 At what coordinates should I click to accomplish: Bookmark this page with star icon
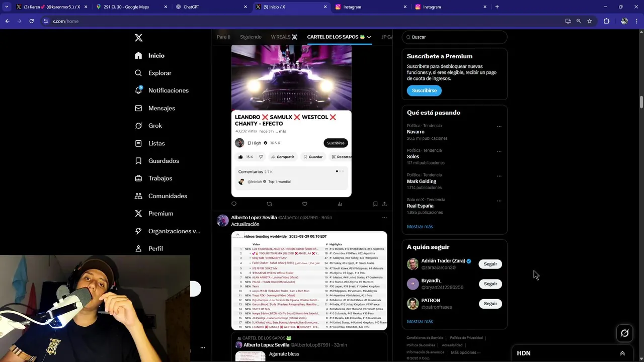tap(590, 21)
